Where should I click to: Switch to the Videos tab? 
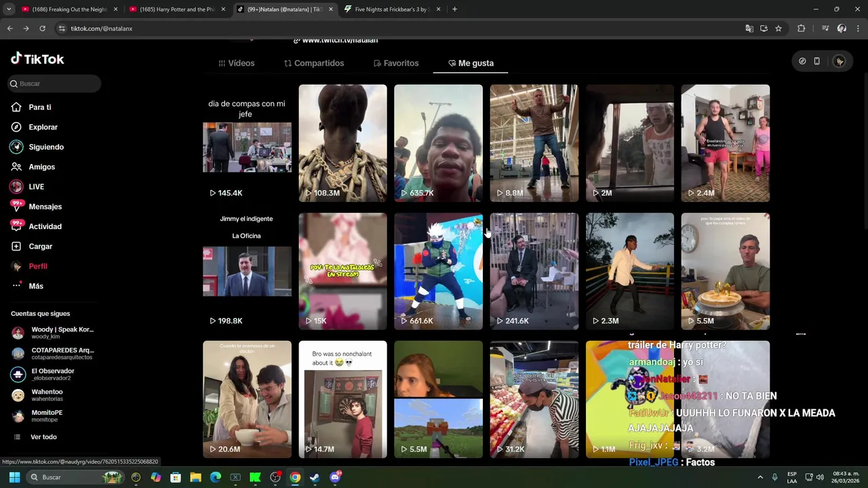tap(236, 63)
